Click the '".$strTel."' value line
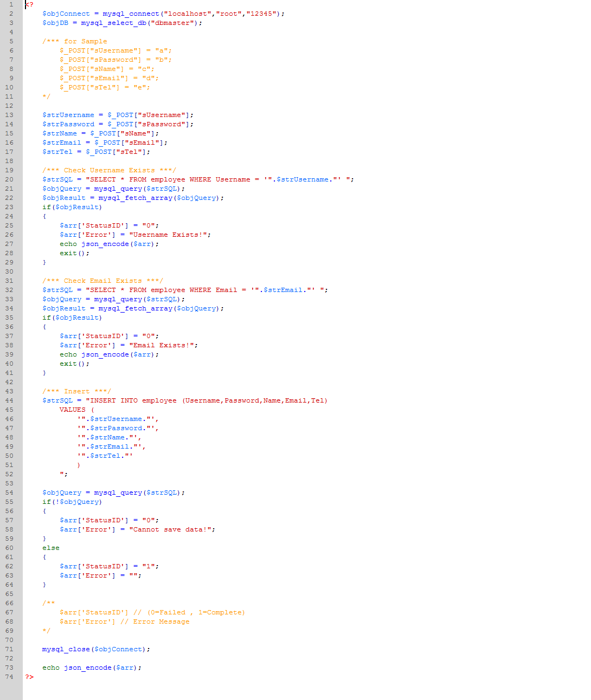591x700 pixels. [105, 456]
